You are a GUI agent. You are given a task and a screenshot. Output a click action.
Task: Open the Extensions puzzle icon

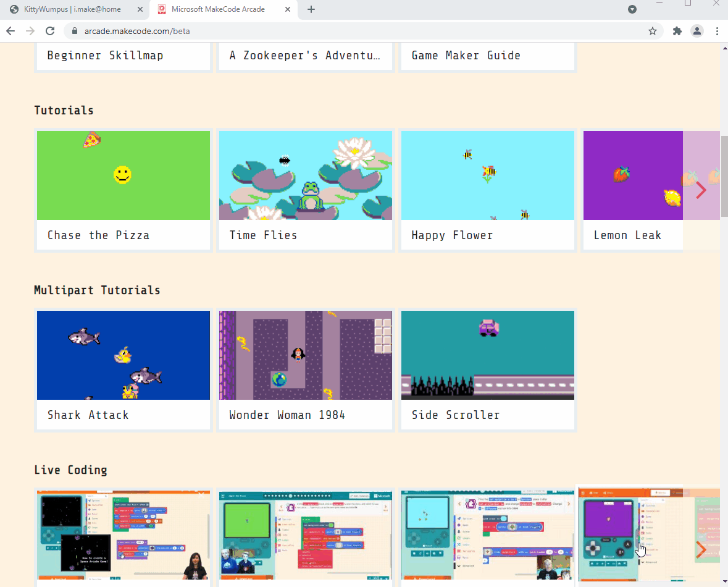[x=677, y=31]
